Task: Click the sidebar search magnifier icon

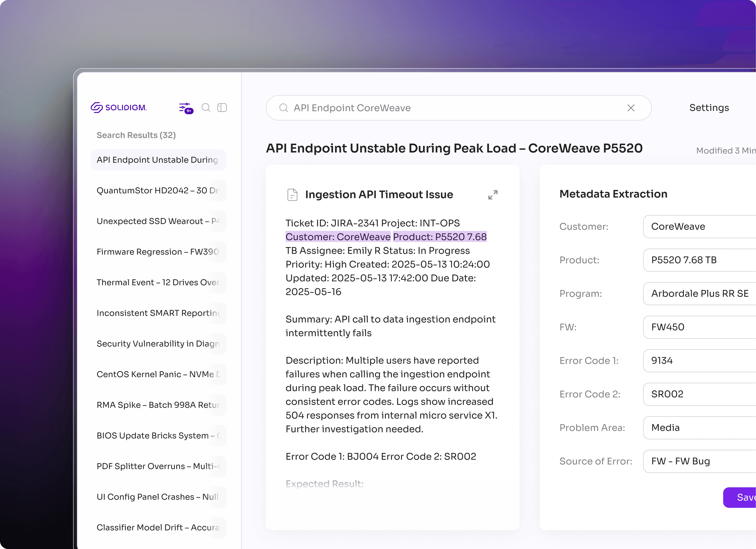Action: (206, 108)
